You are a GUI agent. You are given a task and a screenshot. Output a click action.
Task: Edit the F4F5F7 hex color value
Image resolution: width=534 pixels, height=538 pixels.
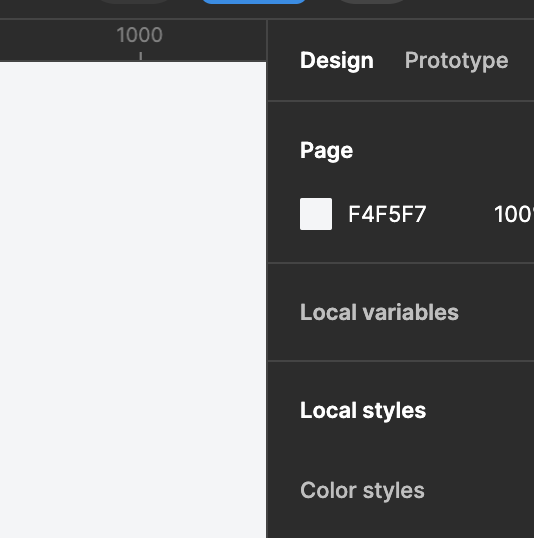[387, 214]
